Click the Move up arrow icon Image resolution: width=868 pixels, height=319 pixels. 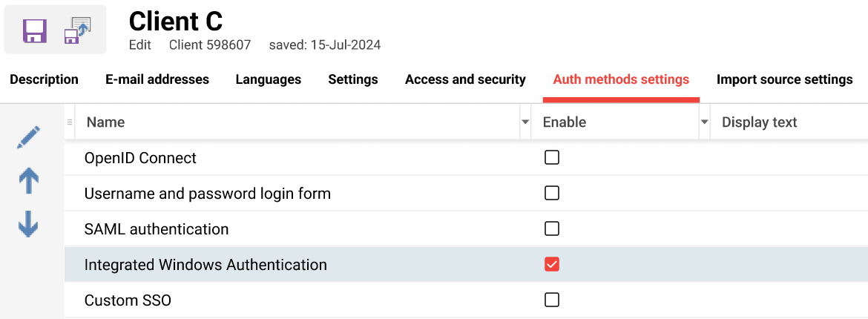(x=28, y=180)
